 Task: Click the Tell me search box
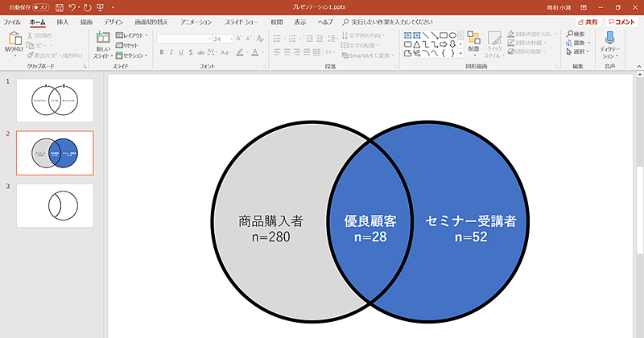pos(388,23)
